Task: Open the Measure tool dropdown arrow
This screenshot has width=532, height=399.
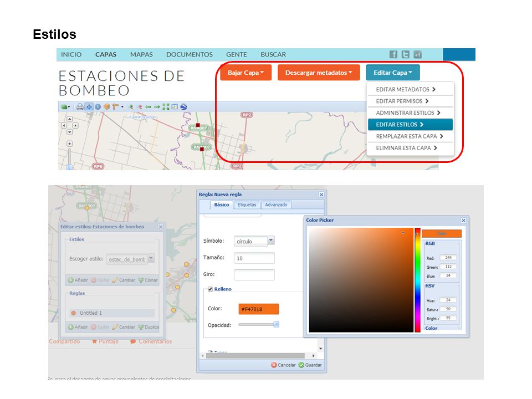Action: point(122,107)
